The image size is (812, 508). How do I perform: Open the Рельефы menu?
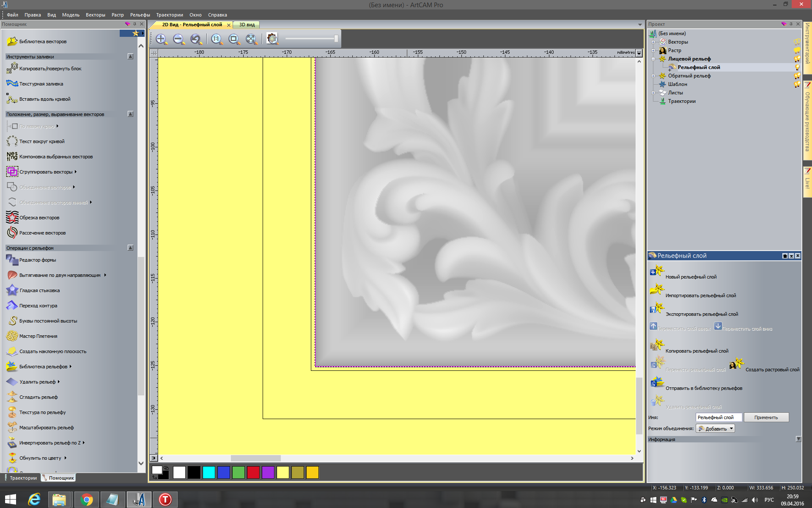click(140, 15)
